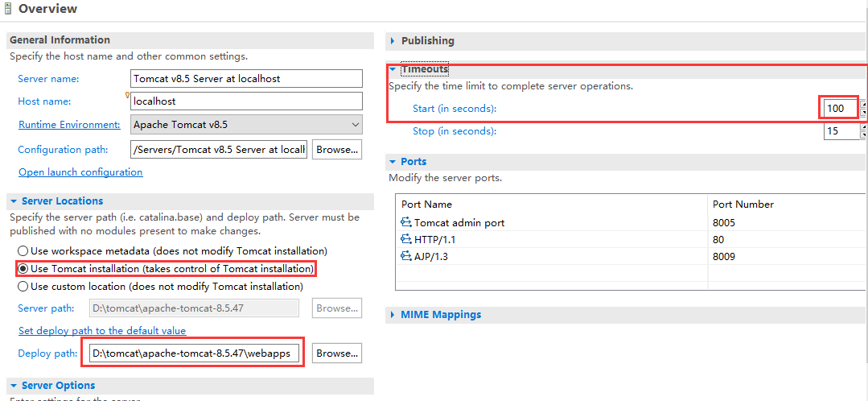Click Open launch configuration link
Image resolution: width=868 pixels, height=401 pixels.
pyautogui.click(x=80, y=172)
